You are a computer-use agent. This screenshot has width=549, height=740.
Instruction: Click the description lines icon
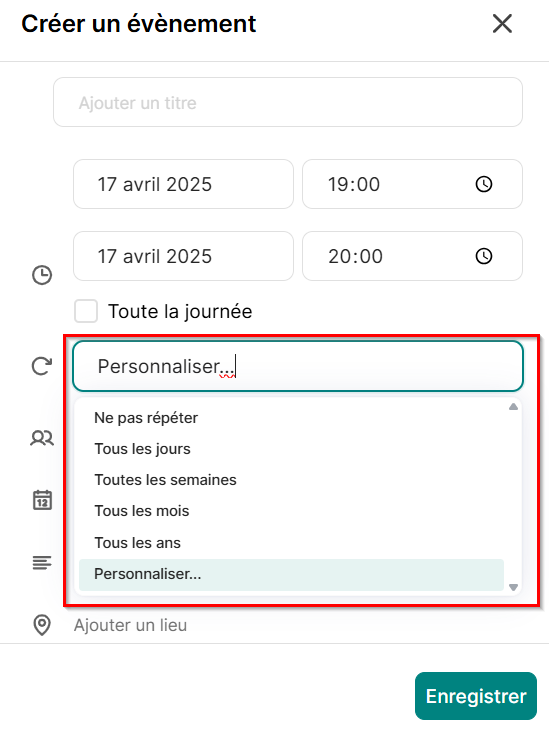point(42,563)
